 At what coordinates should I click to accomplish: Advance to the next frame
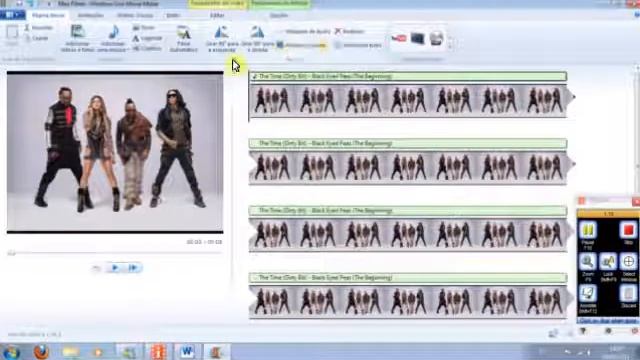tap(133, 268)
